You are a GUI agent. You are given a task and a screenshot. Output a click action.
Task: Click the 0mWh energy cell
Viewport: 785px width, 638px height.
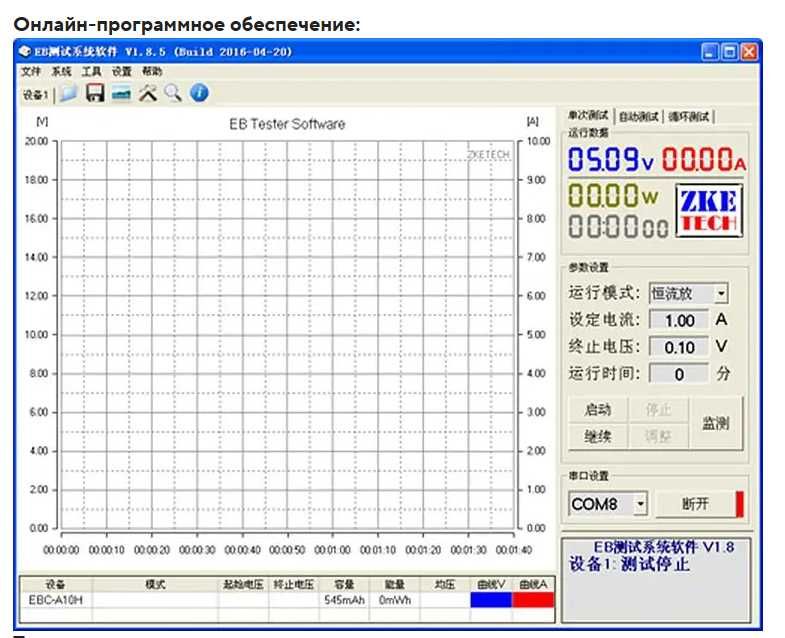[x=395, y=599]
